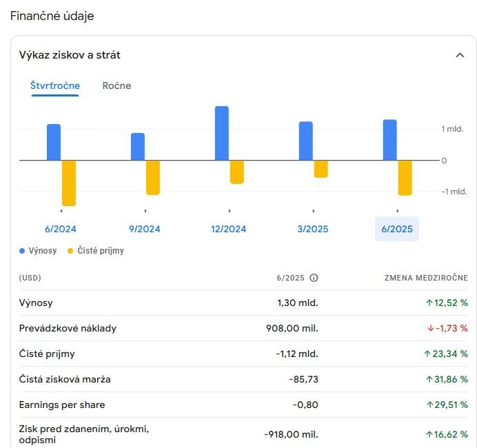Viewport: 477px width, 448px height.
Task: Select the 12/2024 quarter label
Action: 229,229
